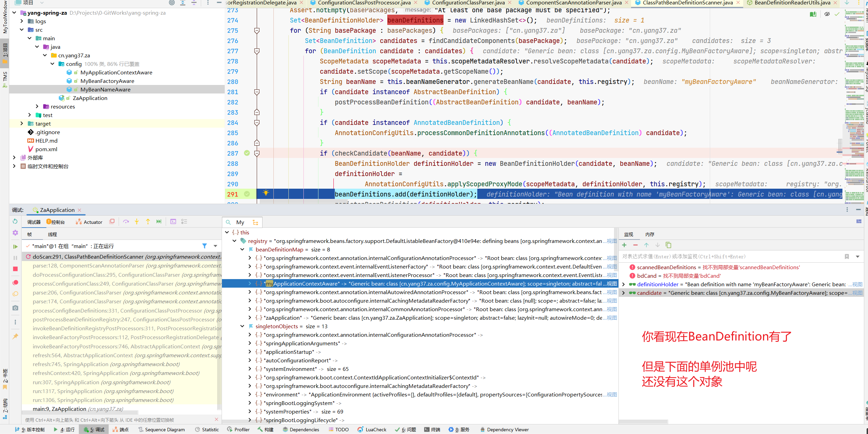
Task: Expand all project tree nodes
Action: click(183, 3)
